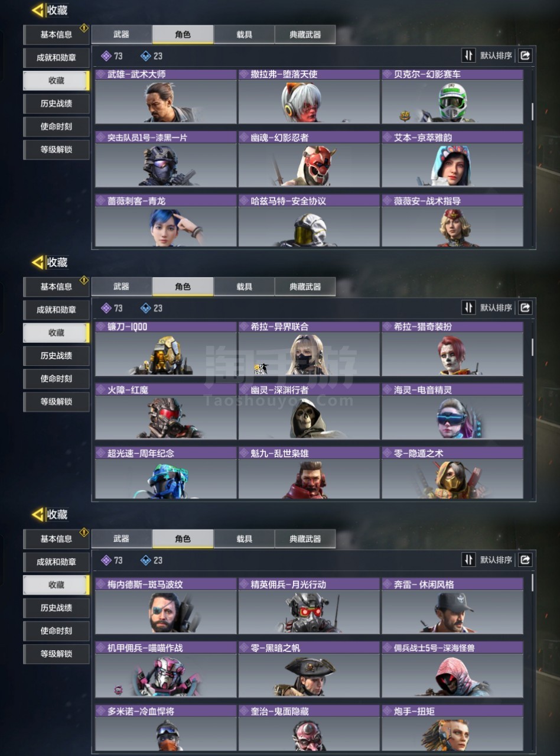Choose the 奔雷-休闲风格 character card
The width and height of the screenshot is (560, 756).
click(452, 606)
